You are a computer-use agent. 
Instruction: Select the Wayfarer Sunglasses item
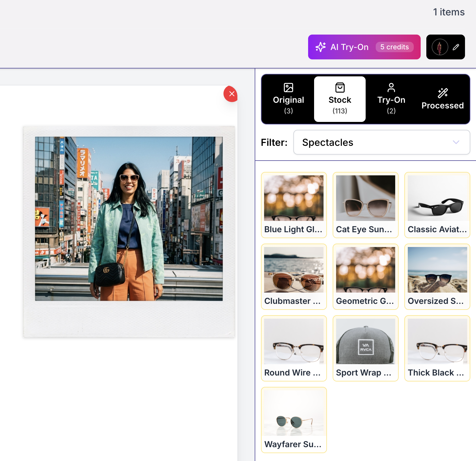pyautogui.click(x=294, y=420)
